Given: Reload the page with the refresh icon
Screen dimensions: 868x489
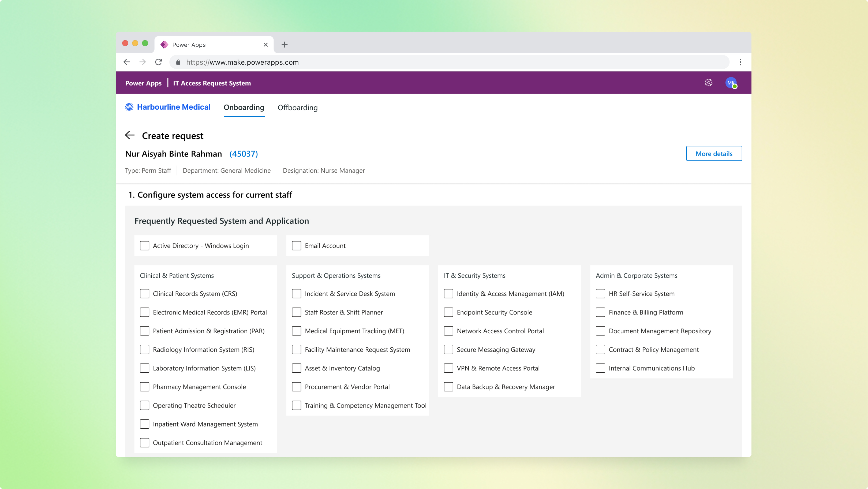Looking at the screenshot, I should [158, 62].
